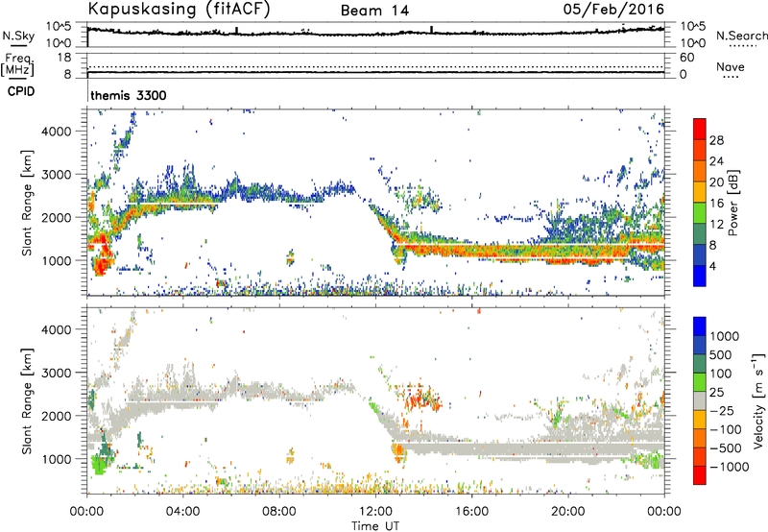The height and width of the screenshot is (532, 768).
Task: Click the red scatter cluster near 14:00 in velocity panel
Action: point(421,398)
